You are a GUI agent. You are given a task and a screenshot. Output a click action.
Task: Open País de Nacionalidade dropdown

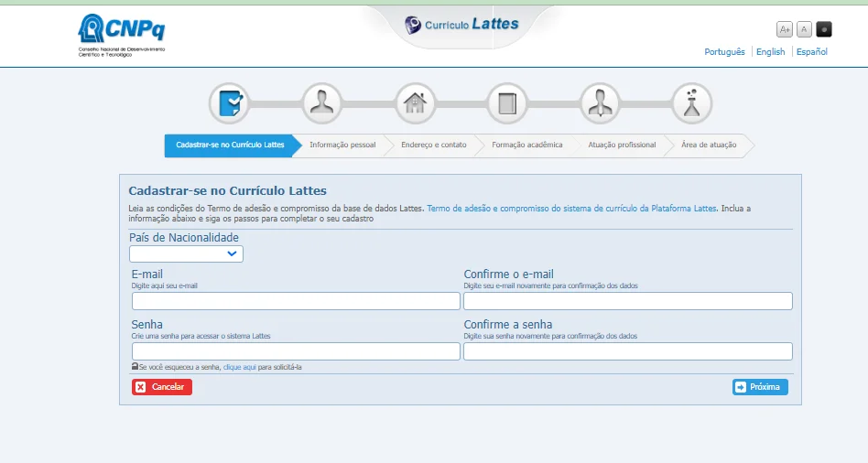186,253
